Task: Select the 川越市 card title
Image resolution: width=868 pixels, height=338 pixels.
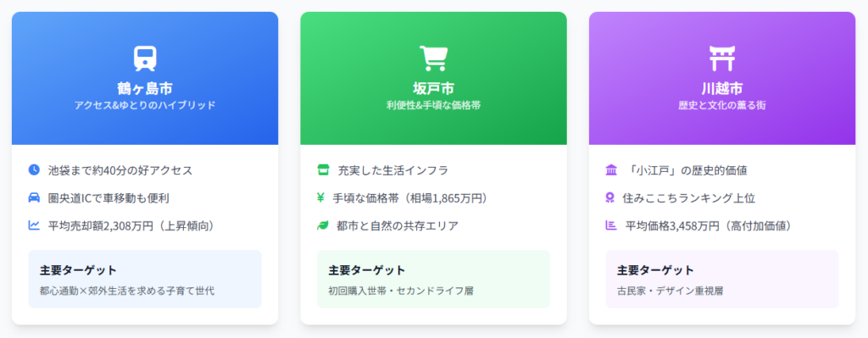Action: click(x=722, y=88)
